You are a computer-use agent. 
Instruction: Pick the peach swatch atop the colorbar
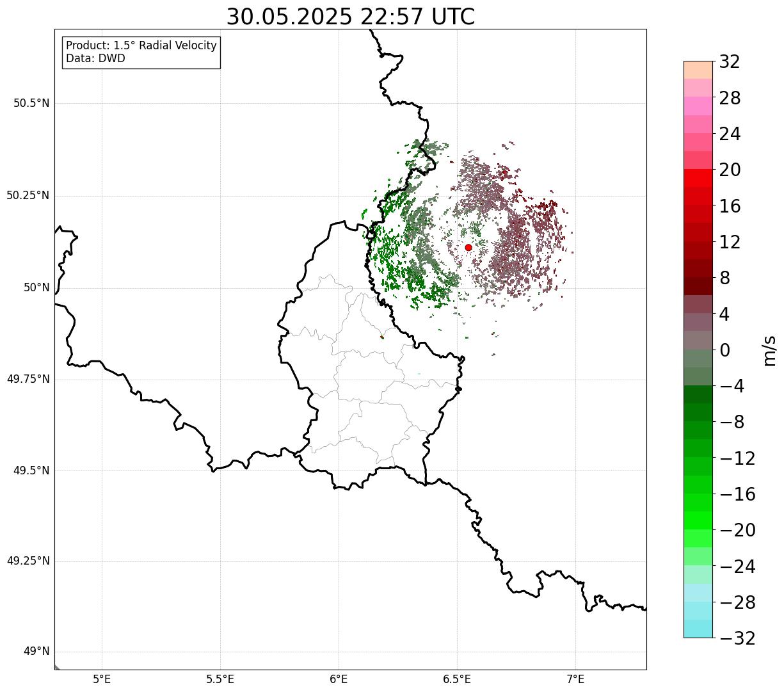[x=698, y=70]
